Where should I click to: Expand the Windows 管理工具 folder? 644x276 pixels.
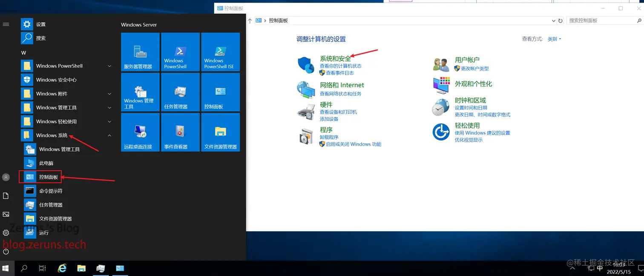(109, 108)
